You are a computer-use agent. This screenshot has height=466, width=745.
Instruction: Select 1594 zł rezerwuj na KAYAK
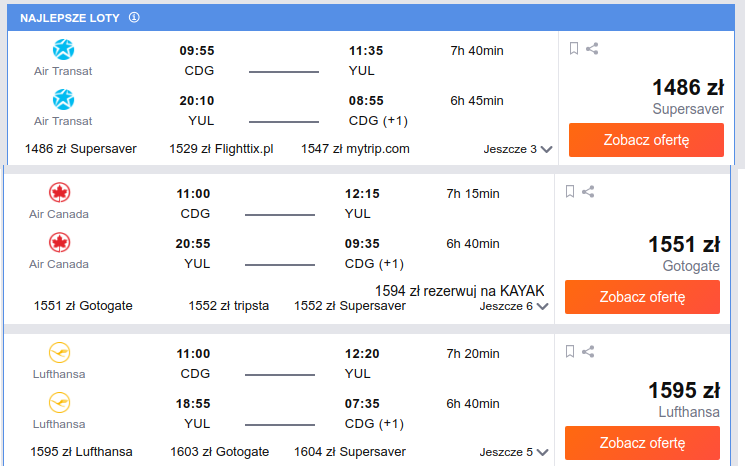pyautogui.click(x=459, y=291)
